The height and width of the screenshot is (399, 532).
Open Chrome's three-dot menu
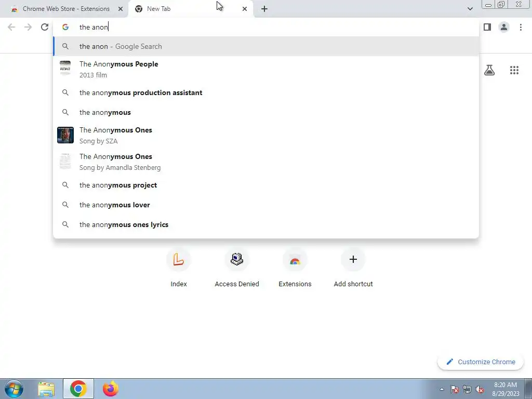point(521,27)
